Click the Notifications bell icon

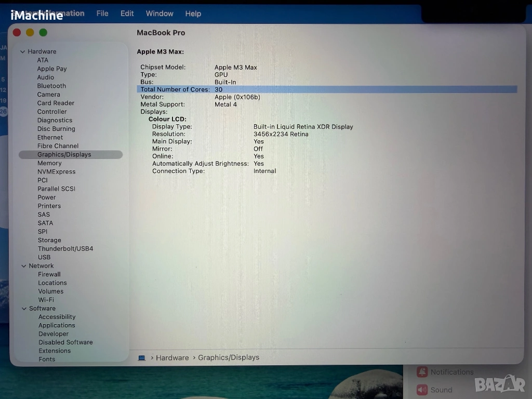click(x=422, y=372)
